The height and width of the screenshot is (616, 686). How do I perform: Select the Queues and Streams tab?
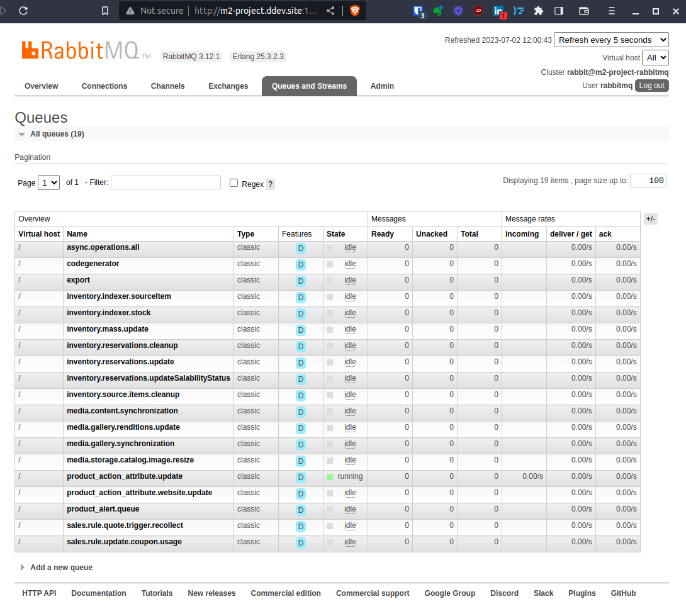(x=309, y=86)
